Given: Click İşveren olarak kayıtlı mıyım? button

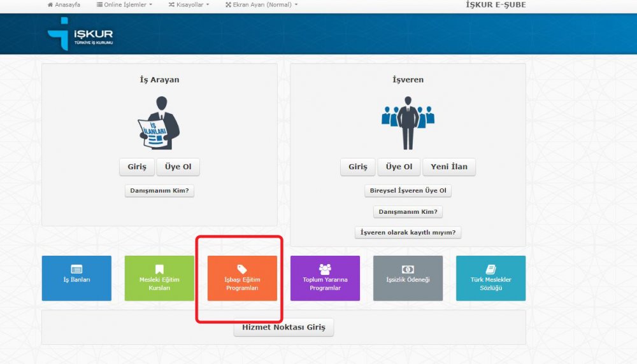Looking at the screenshot, I should click(408, 232).
